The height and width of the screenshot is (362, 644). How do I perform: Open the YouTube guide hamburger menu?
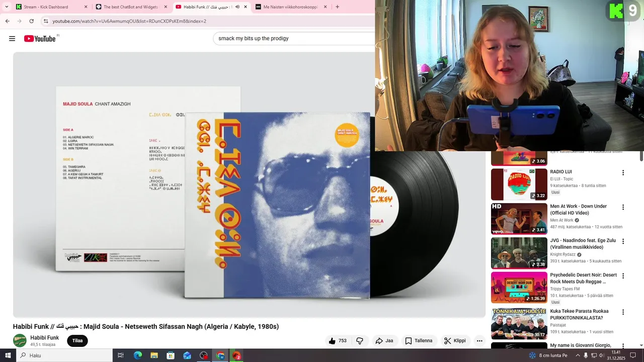[12, 39]
